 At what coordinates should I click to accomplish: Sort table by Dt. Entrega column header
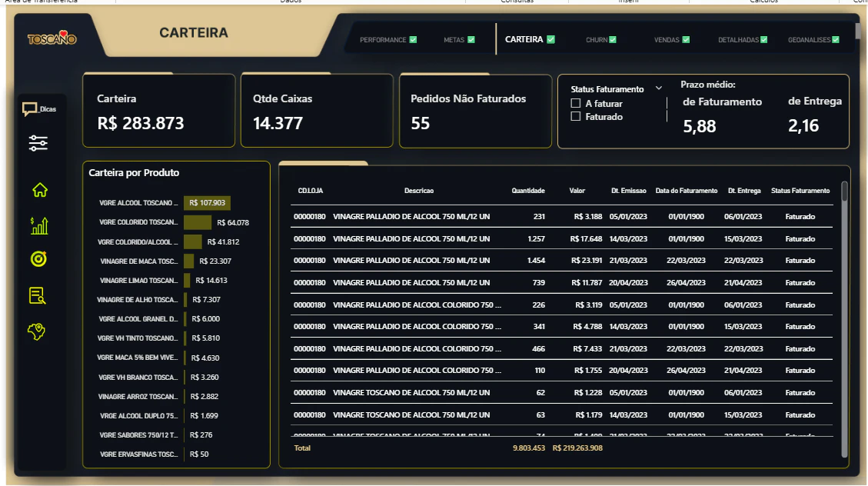click(744, 191)
